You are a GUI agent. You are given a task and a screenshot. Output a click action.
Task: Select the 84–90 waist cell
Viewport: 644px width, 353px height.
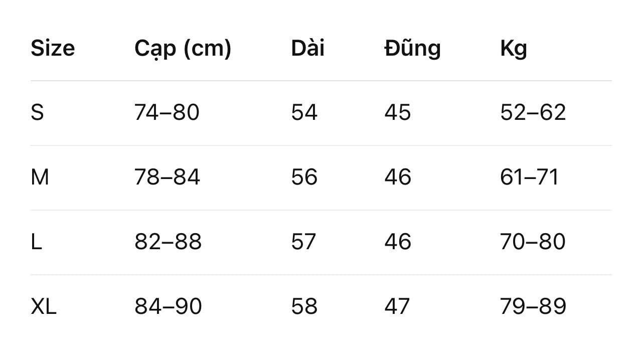168,306
